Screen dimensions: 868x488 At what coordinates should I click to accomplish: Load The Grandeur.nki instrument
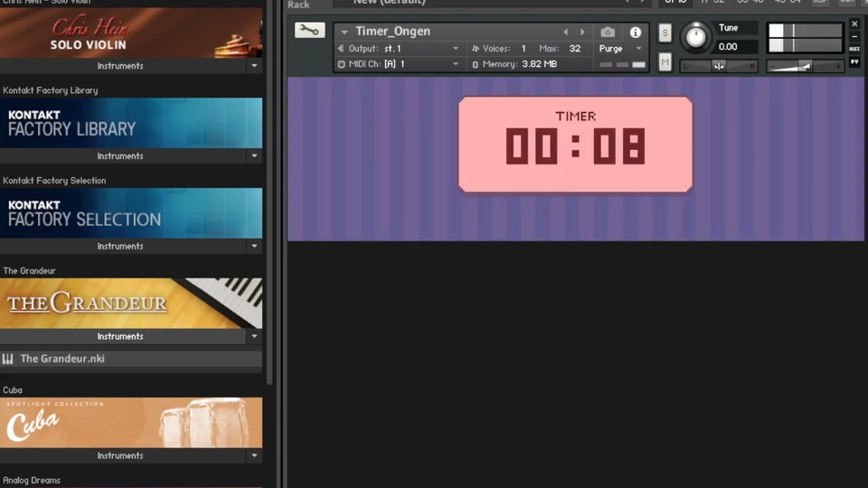(x=131, y=359)
